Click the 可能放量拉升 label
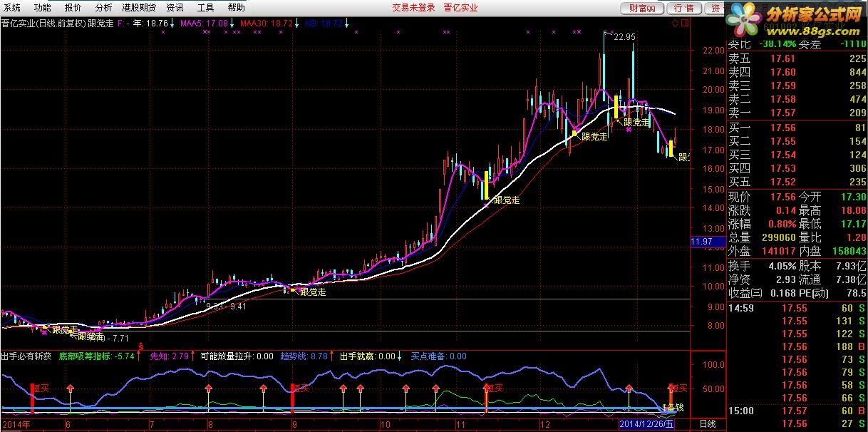The image size is (868, 432). coord(237,356)
